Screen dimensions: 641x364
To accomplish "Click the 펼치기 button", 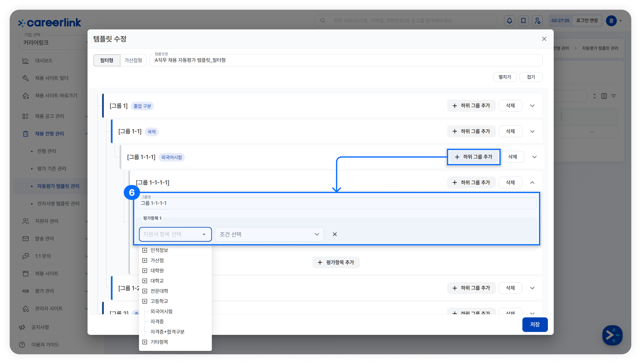I will tap(505, 77).
